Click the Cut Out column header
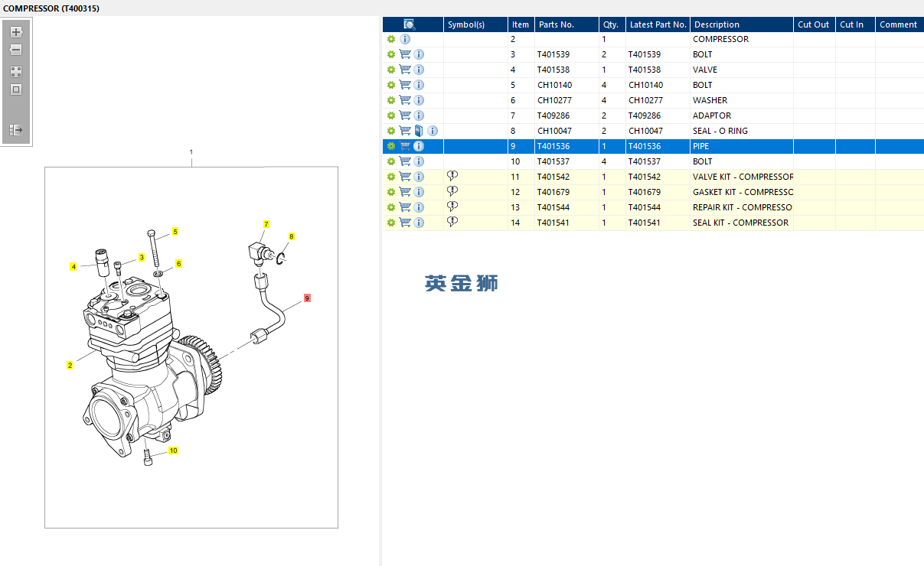This screenshot has height=566, width=924. [x=814, y=24]
